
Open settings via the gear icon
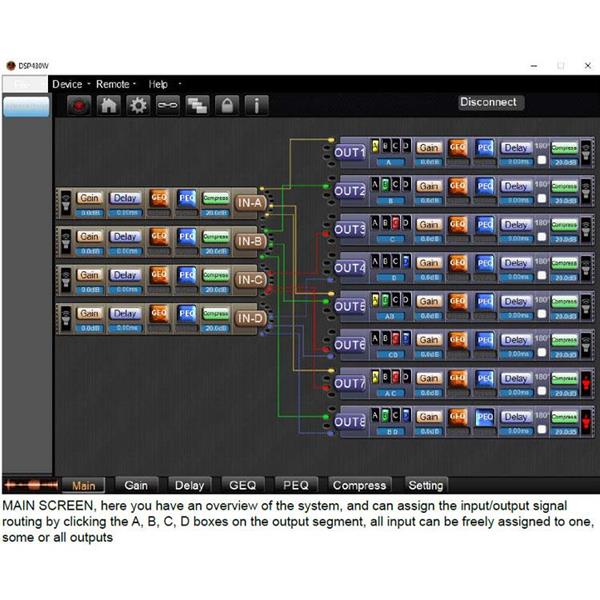(137, 104)
